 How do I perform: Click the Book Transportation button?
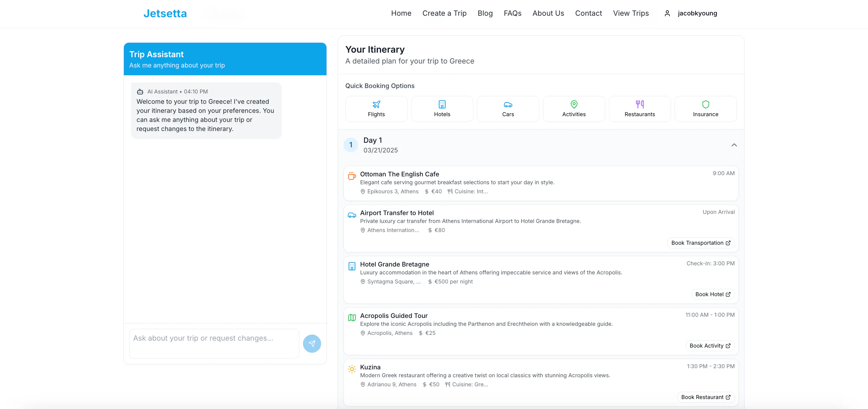click(x=701, y=243)
